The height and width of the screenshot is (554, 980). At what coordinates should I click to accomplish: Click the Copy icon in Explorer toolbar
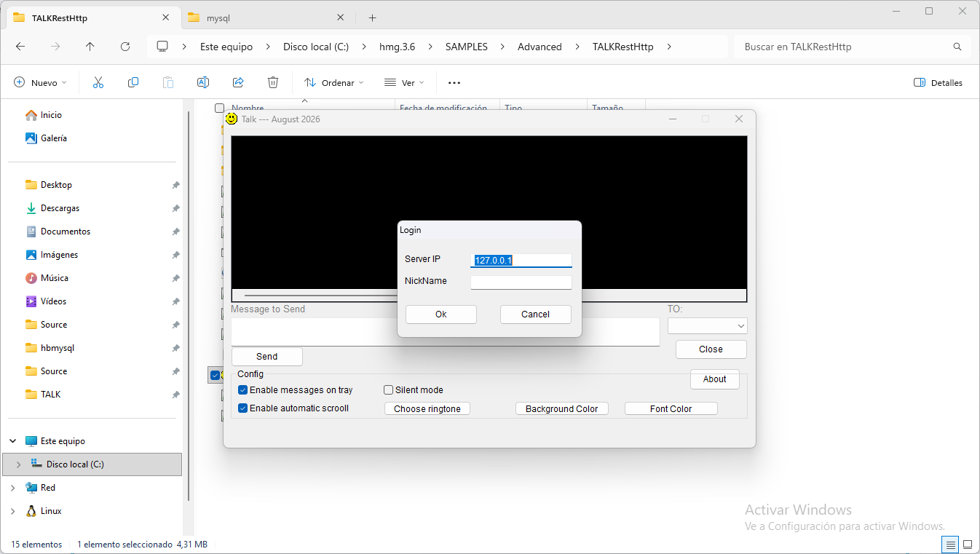click(x=133, y=83)
